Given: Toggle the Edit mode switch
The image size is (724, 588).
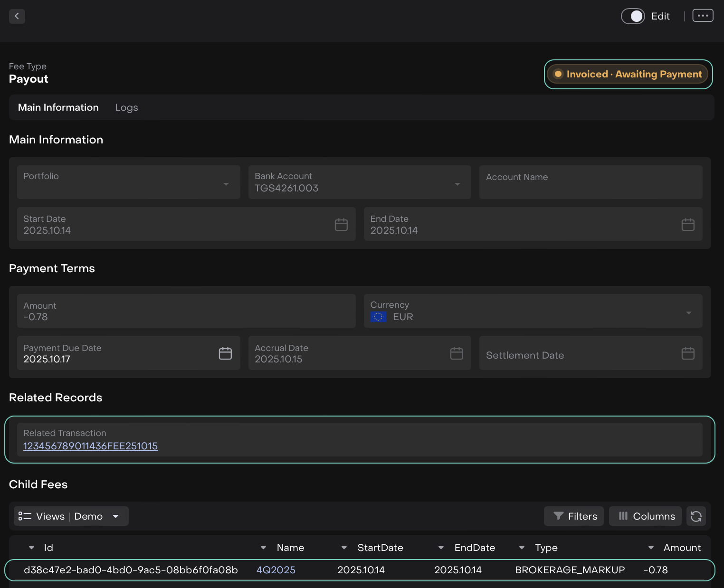Looking at the screenshot, I should [633, 16].
